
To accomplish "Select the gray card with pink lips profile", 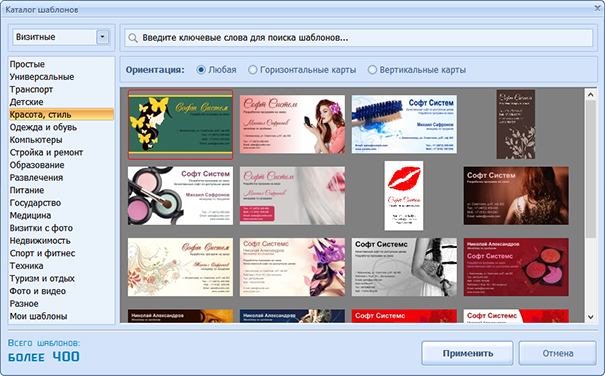I will 292,196.
